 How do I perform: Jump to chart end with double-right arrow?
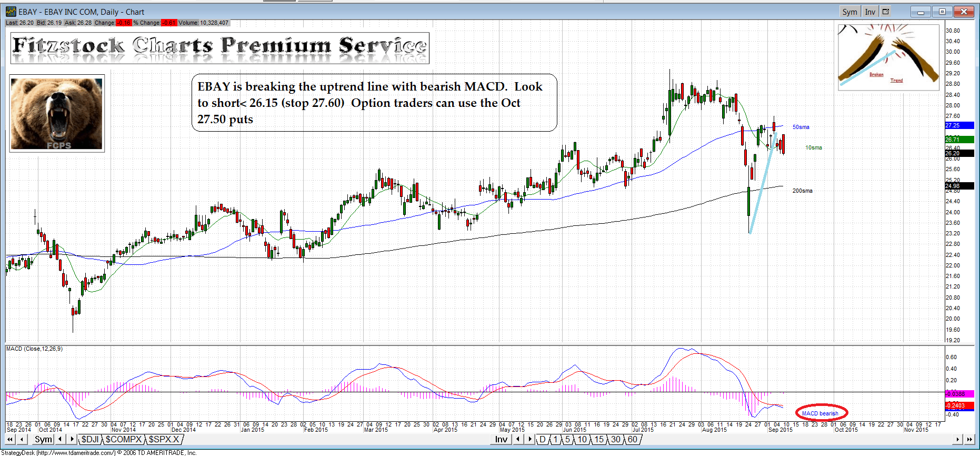click(969, 439)
